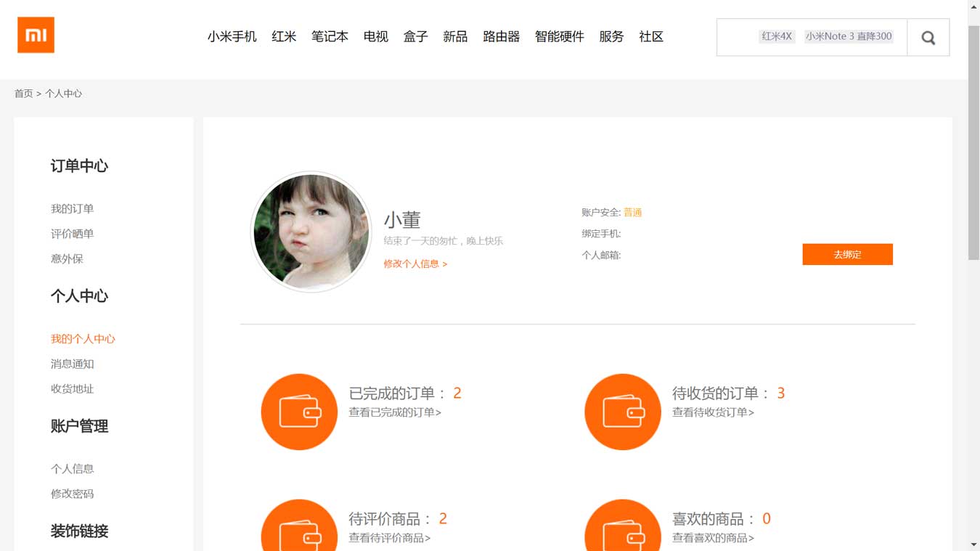Click the 红米4X search suggestion tag
The width and height of the screenshot is (980, 551).
point(776,36)
